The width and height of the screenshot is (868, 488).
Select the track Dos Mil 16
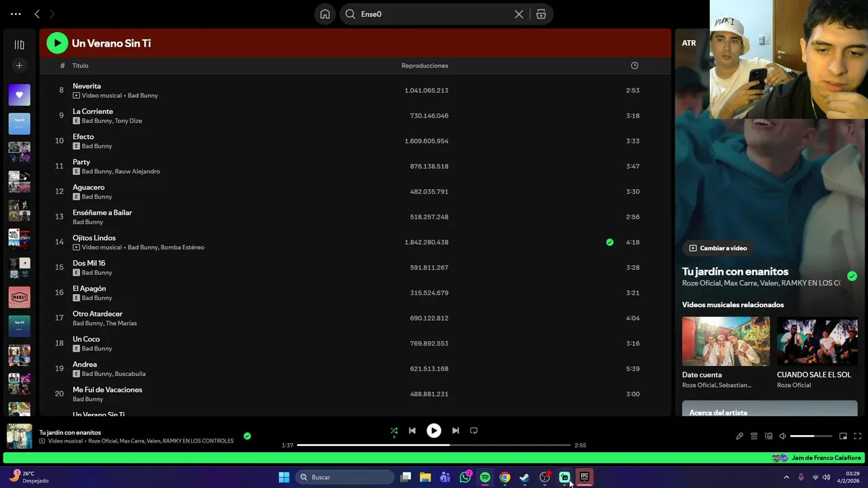point(89,263)
